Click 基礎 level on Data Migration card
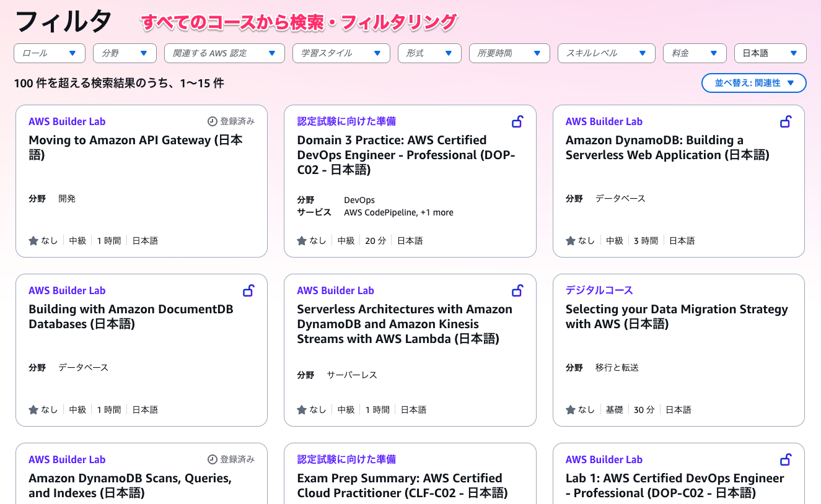 coord(614,410)
